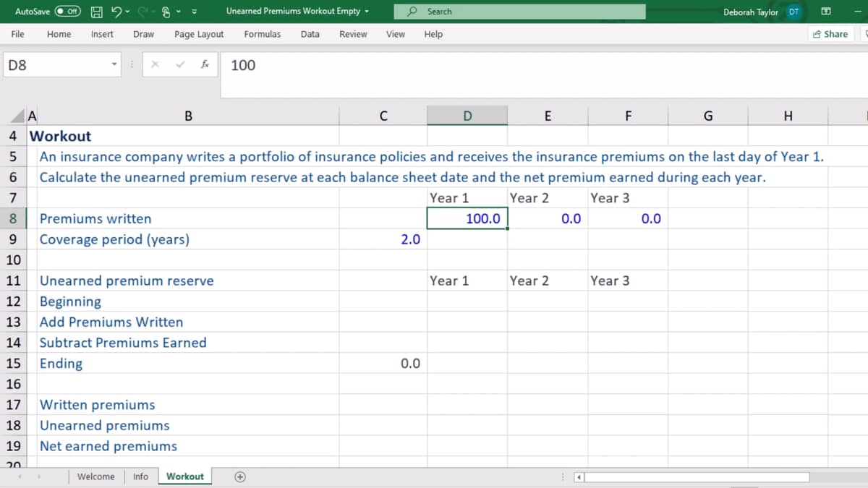Switch to the Insert ribbon tab

tap(102, 34)
